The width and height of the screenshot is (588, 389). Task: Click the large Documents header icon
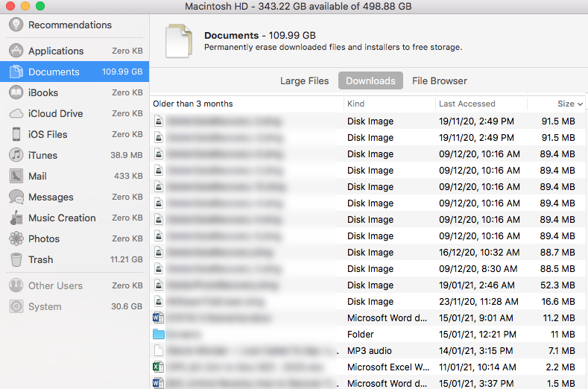179,41
